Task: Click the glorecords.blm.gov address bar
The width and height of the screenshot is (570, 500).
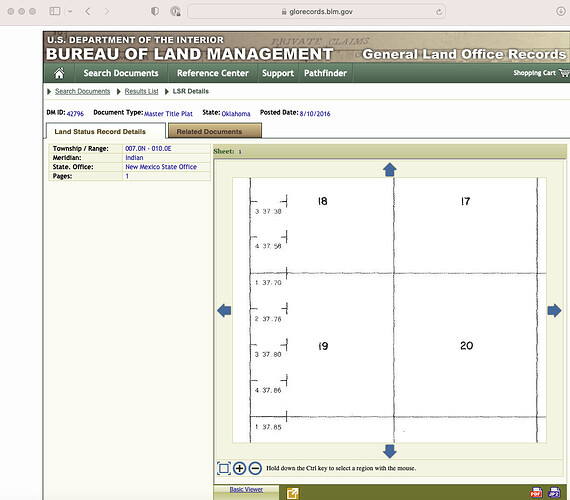Action: click(x=317, y=12)
